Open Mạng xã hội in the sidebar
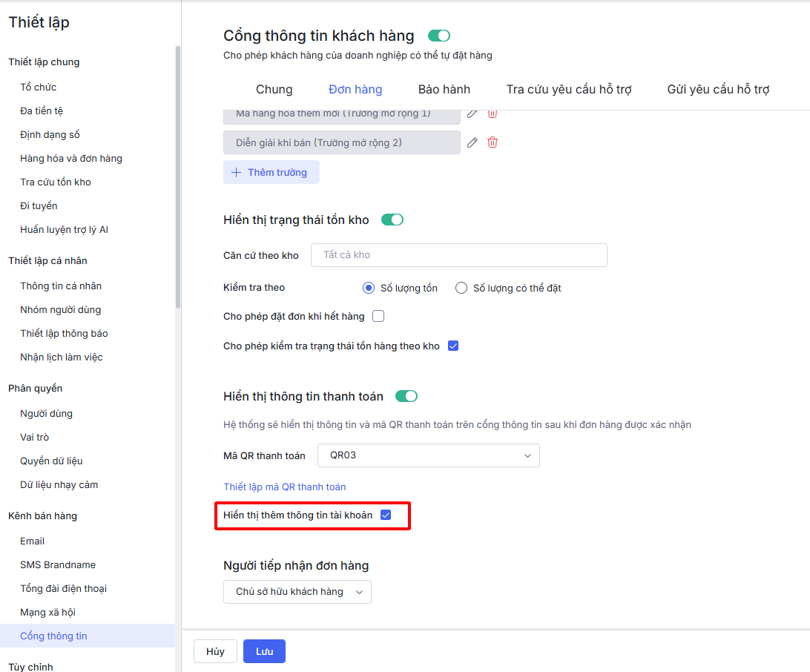The height and width of the screenshot is (672, 810). click(x=47, y=612)
